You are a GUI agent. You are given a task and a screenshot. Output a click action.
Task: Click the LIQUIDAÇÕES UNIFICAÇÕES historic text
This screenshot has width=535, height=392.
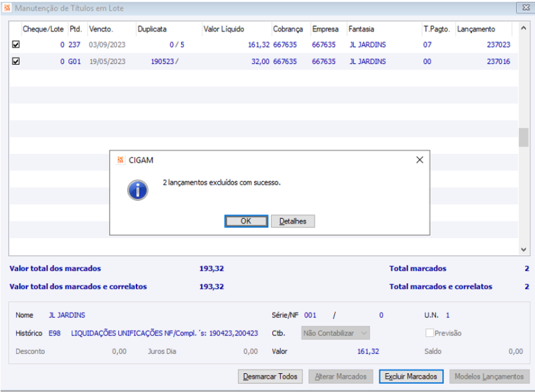(165, 333)
